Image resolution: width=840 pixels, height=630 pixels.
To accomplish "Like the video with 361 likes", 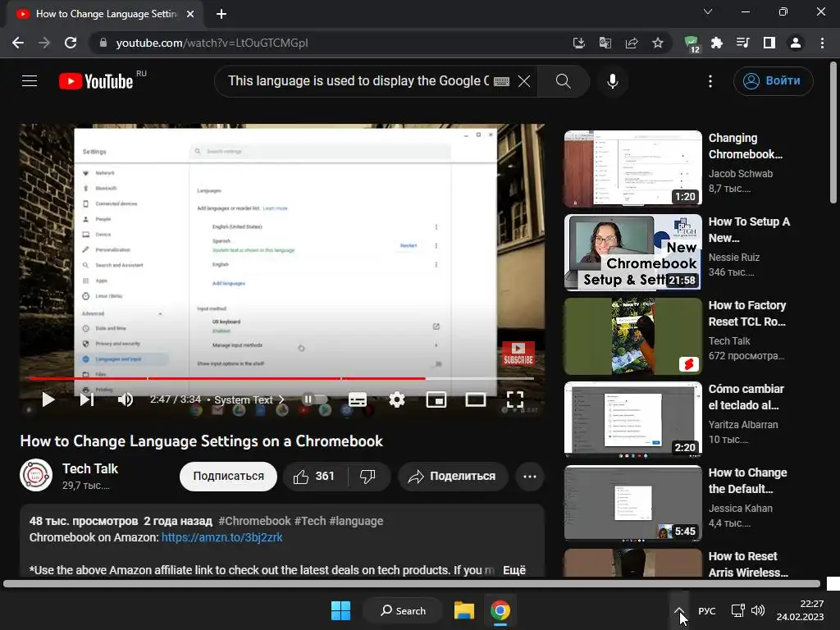I will pos(315,477).
